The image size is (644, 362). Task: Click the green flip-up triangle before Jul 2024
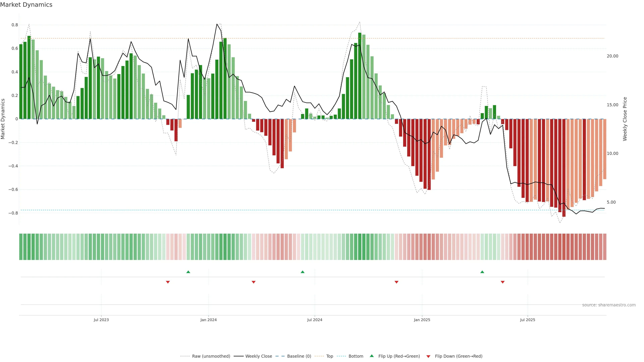303,272
